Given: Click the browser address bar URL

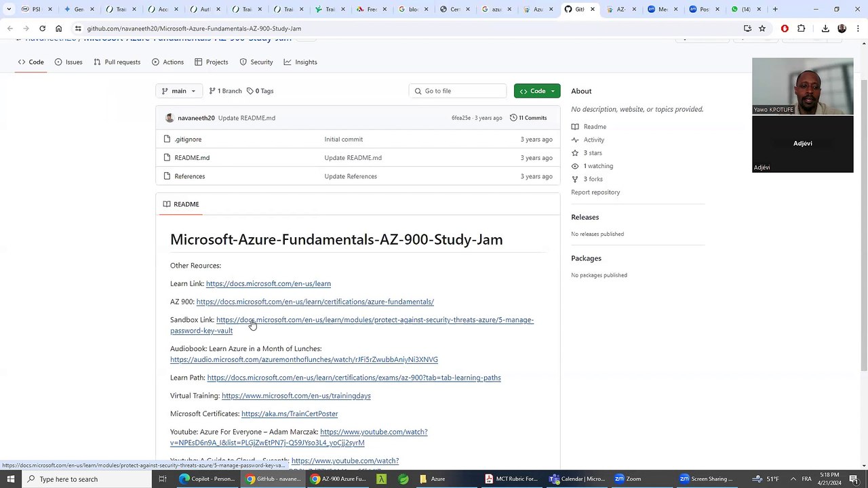Looking at the screenshot, I should click(194, 28).
